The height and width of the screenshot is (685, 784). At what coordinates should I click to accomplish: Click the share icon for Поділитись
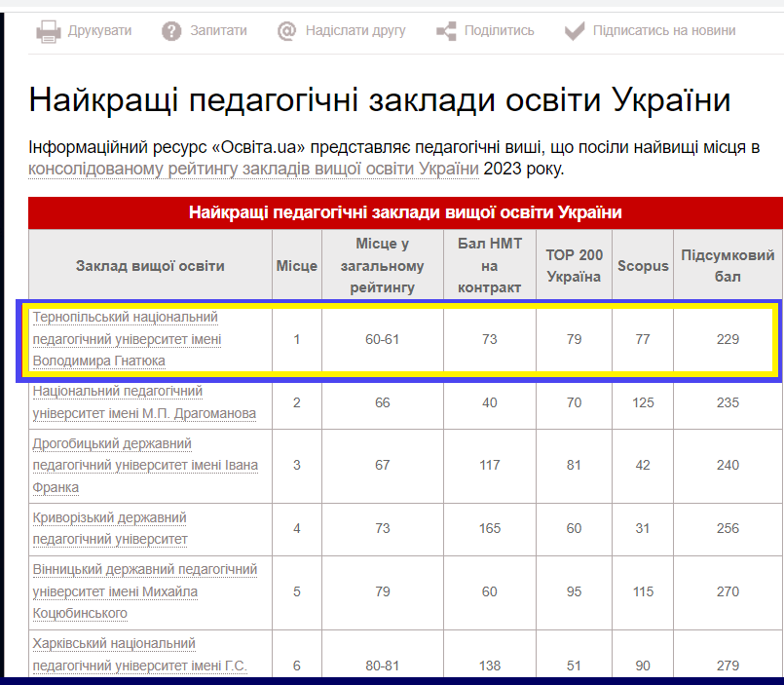(x=446, y=31)
